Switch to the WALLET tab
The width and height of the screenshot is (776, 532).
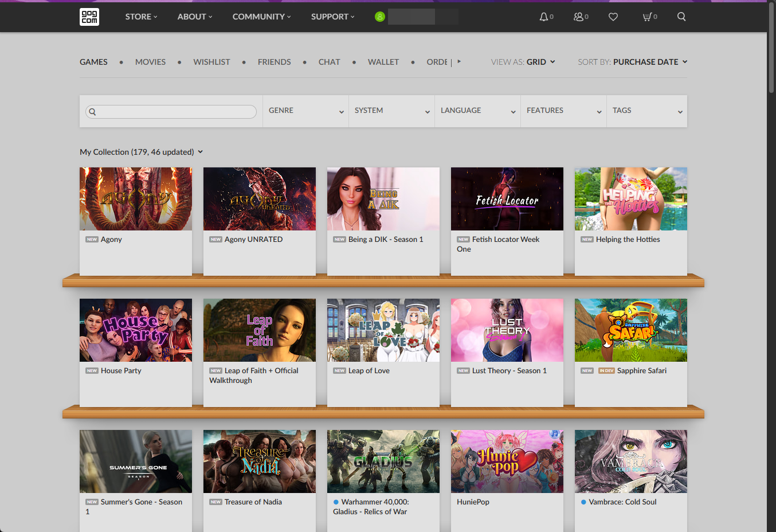coord(383,62)
